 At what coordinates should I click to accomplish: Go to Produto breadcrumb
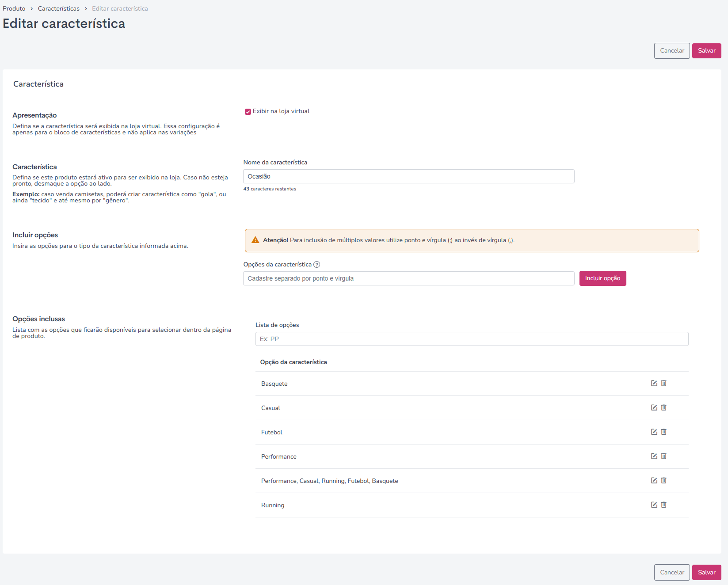point(14,8)
